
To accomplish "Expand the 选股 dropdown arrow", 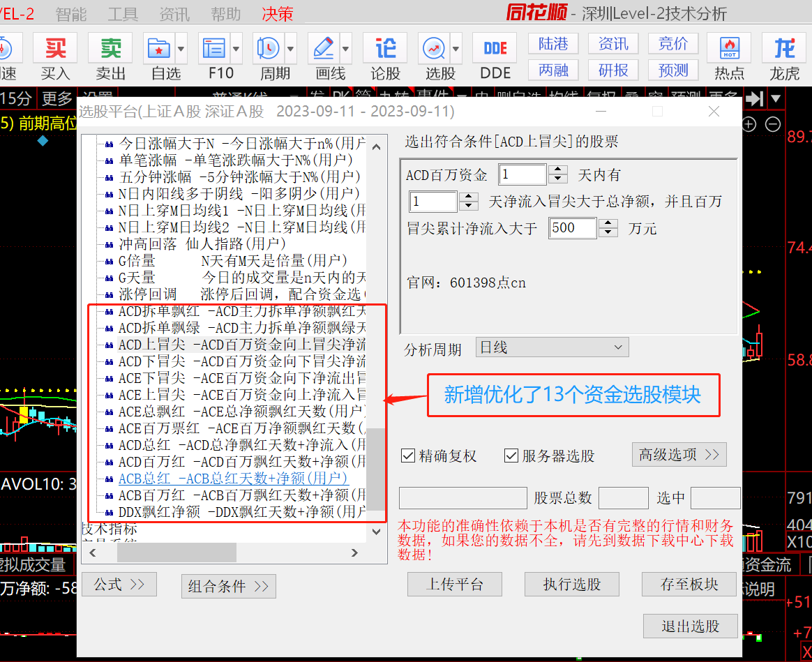I will tap(456, 49).
